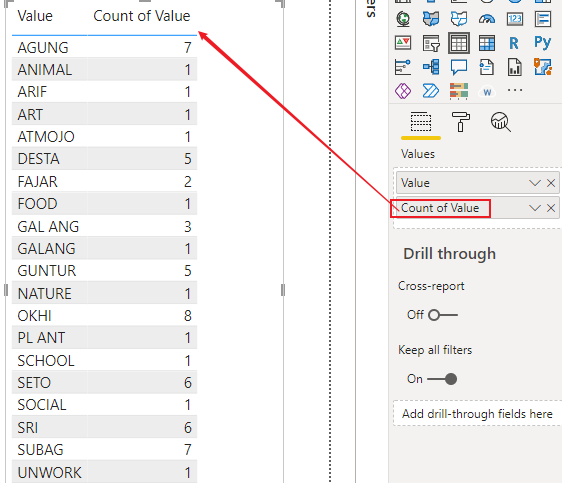Viewport: 562px width, 483px height.
Task: Click count 3 in GAL ANG row
Action: click(x=188, y=227)
